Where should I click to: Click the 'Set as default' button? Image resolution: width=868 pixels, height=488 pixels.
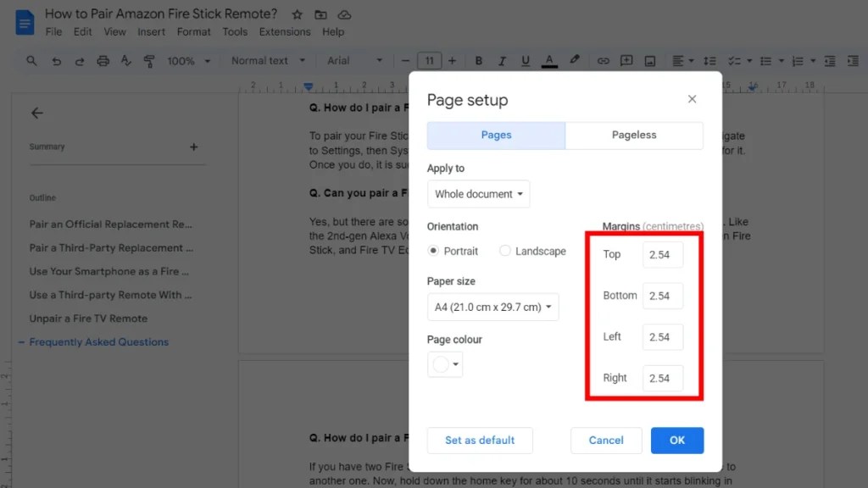pos(480,441)
